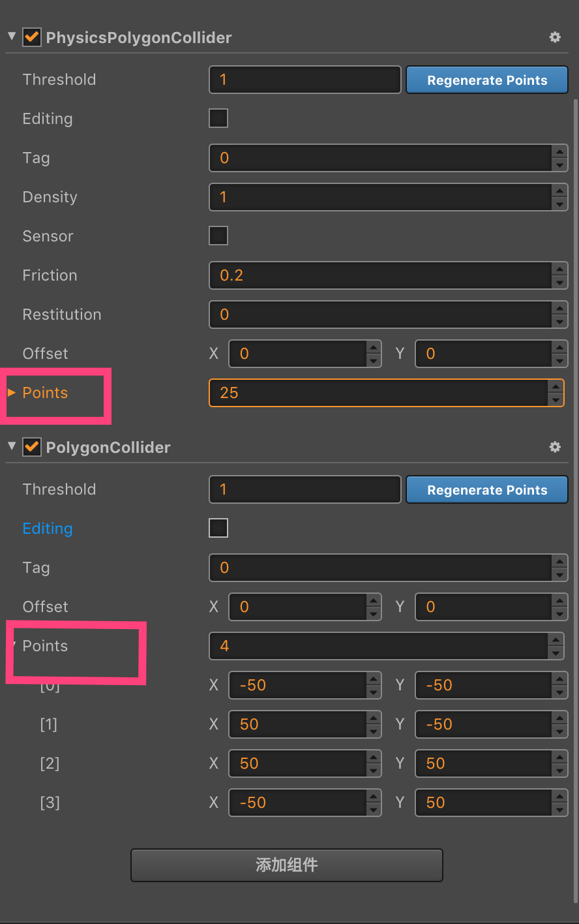
Task: Disable the PolygonCollider component checkbox
Action: (32, 447)
